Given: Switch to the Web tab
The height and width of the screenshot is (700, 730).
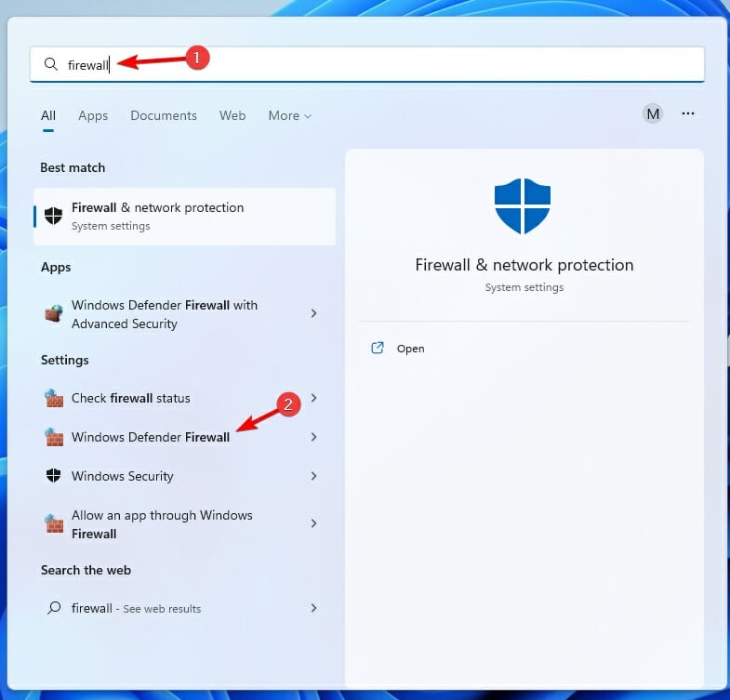Looking at the screenshot, I should [x=232, y=115].
